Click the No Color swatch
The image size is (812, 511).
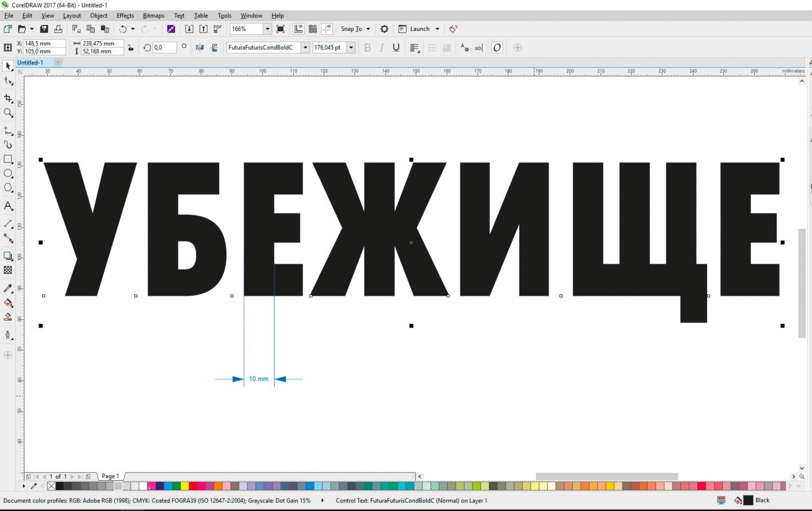tap(51, 486)
